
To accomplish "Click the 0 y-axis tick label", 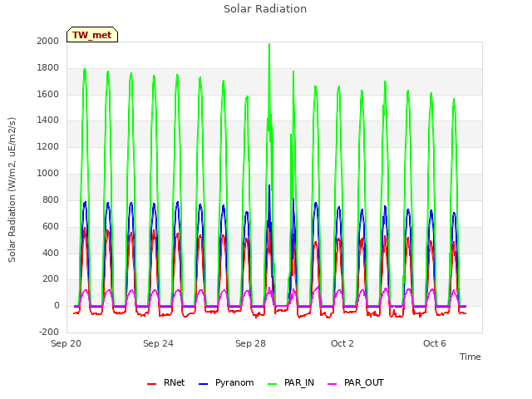I will coord(57,305).
